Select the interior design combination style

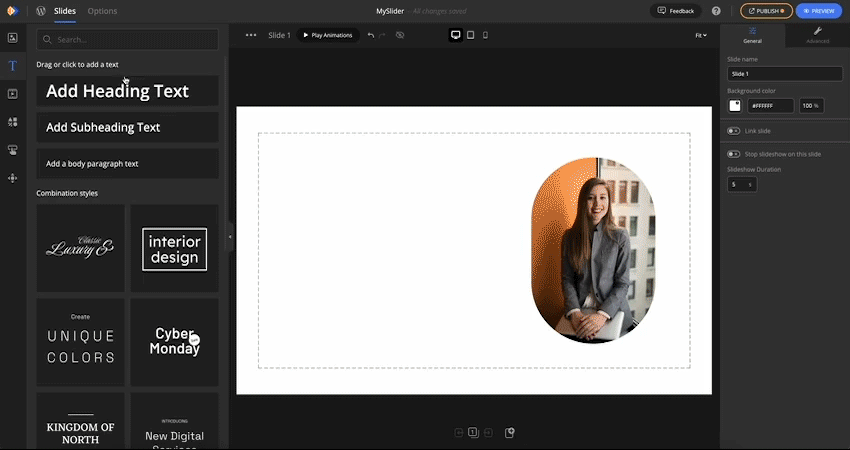click(x=175, y=248)
